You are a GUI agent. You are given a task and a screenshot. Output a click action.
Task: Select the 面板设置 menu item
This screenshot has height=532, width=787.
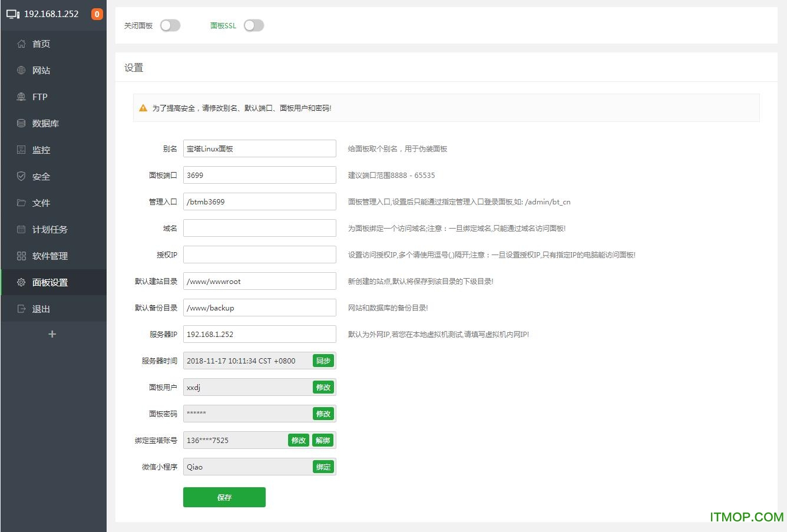pos(49,282)
